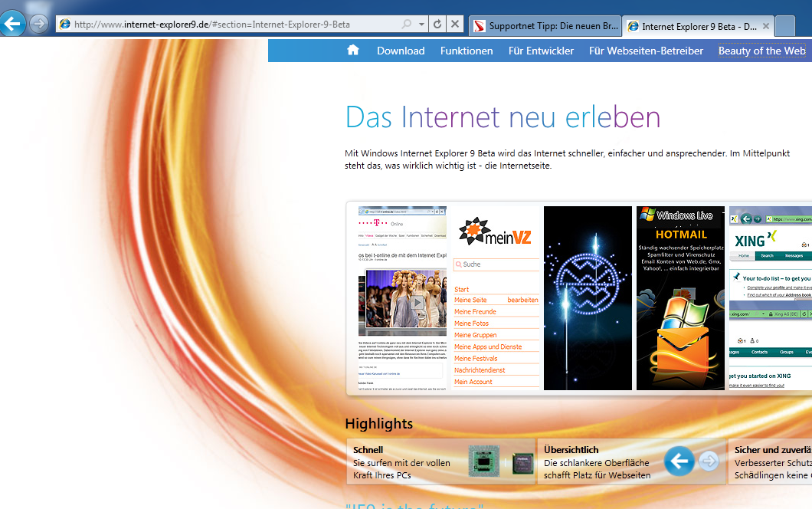Viewport: 812px width, 509px height.
Task: Open the Funktionen menu item
Action: coord(467,51)
